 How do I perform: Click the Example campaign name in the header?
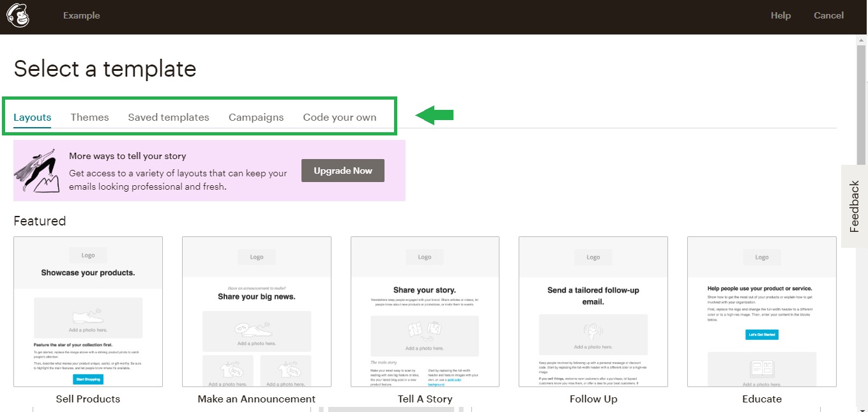81,16
